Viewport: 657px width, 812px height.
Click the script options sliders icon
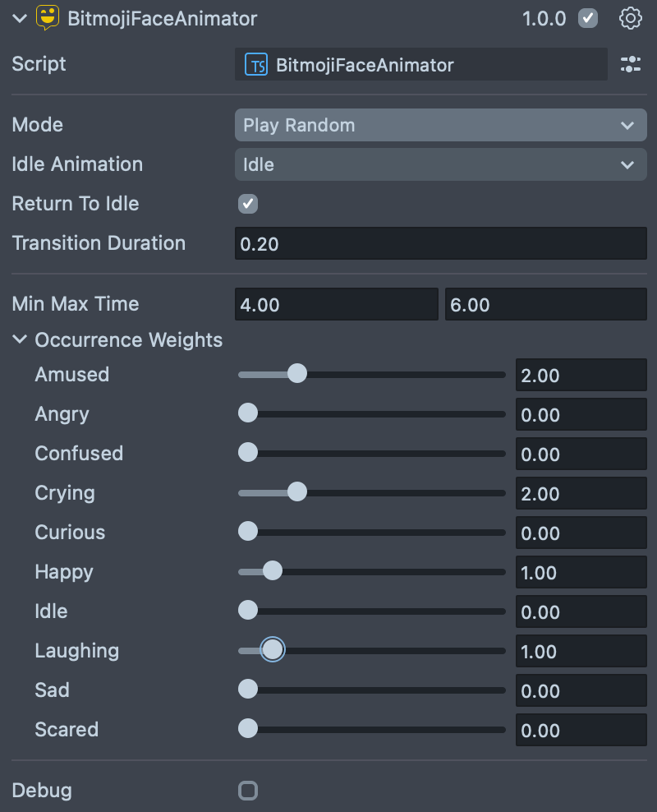[631, 64]
